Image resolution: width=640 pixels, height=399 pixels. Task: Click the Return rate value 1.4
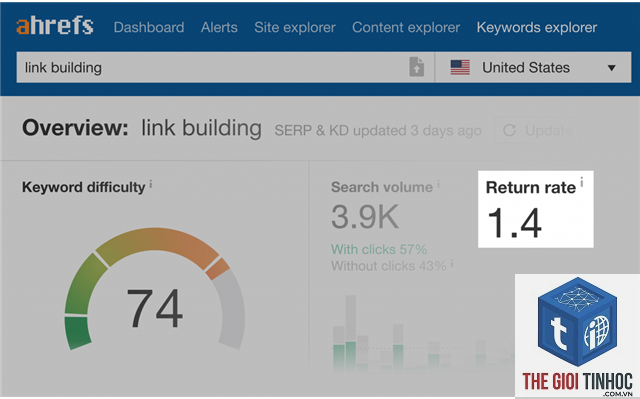(x=514, y=222)
